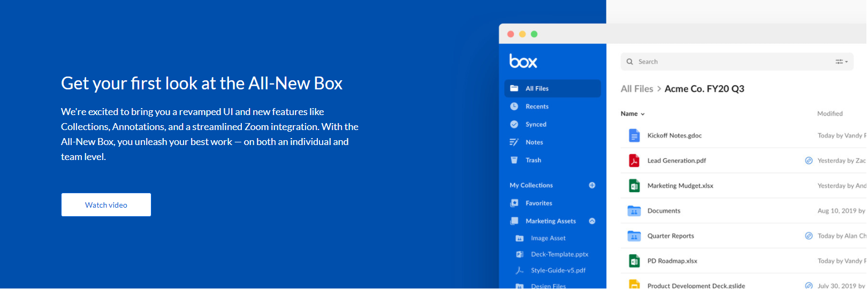Click the Quarter Reports folder icon
Image resolution: width=868 pixels, height=289 pixels.
(x=634, y=236)
